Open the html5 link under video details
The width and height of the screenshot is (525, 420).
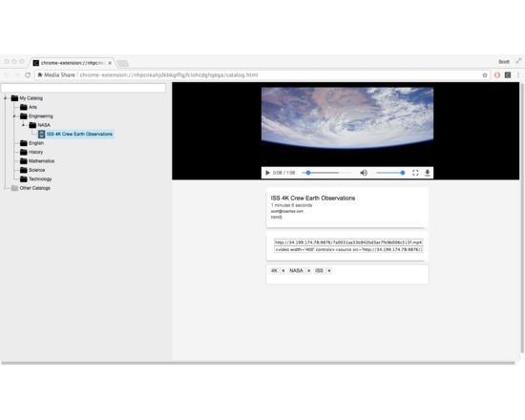276,218
